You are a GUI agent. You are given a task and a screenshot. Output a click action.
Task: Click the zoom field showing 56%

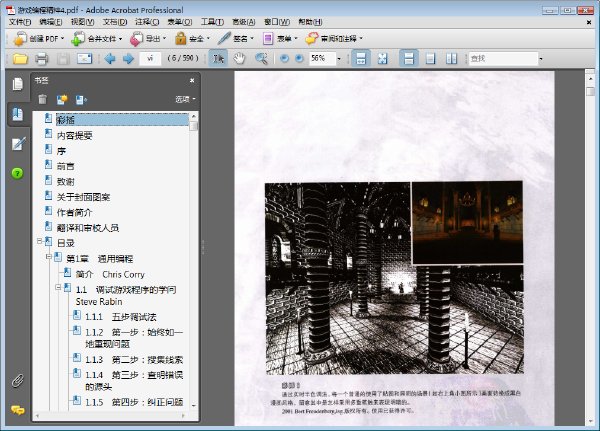[x=322, y=58]
